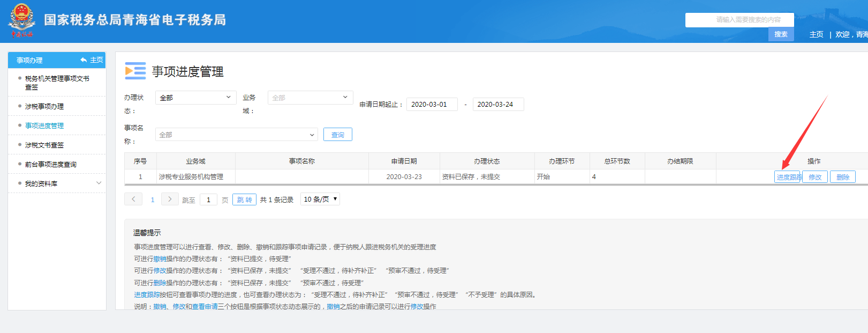Image resolution: width=868 pixels, height=333 pixels.
Task: Click the 办理环节 column header
Action: tap(562, 161)
